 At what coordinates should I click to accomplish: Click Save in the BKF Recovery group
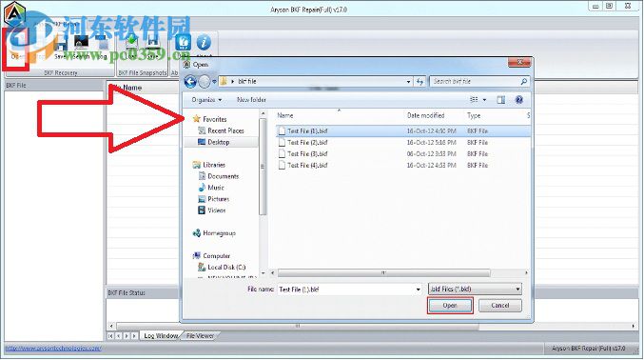[x=61, y=48]
